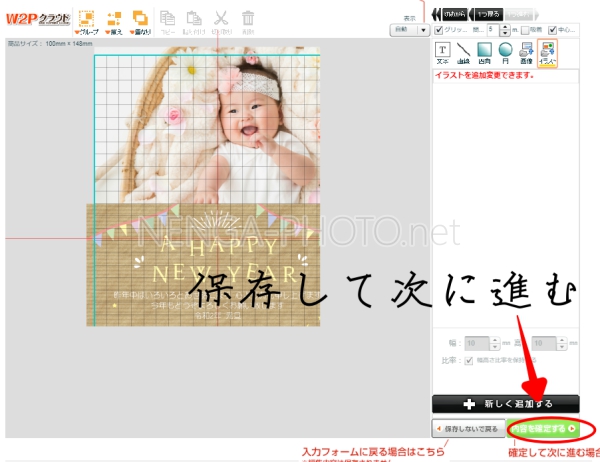
Task: Select the 曲線 (line) tool
Action: (x=463, y=53)
